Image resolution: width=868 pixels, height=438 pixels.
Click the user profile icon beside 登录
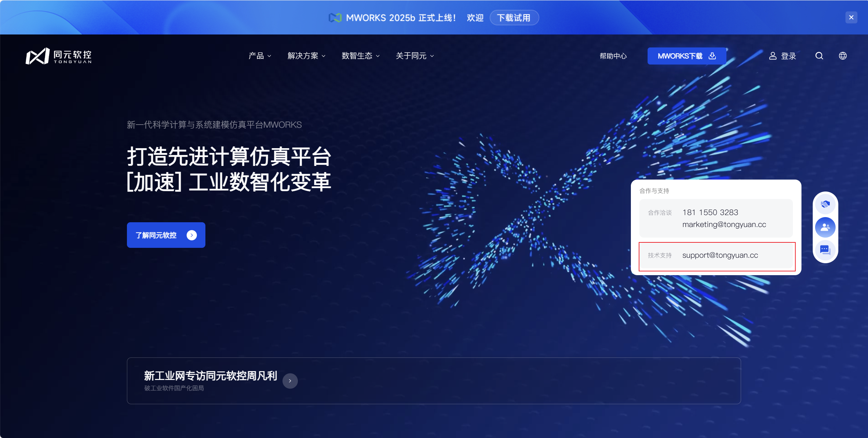[x=773, y=56]
